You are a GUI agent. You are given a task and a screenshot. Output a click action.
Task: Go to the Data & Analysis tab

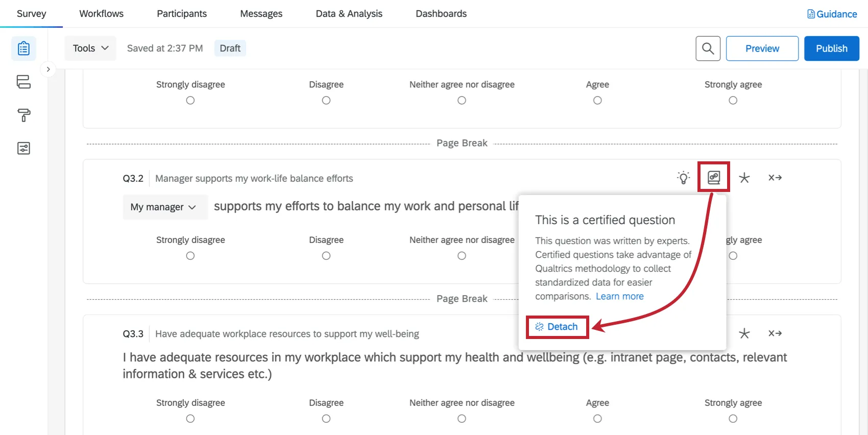[x=349, y=14]
